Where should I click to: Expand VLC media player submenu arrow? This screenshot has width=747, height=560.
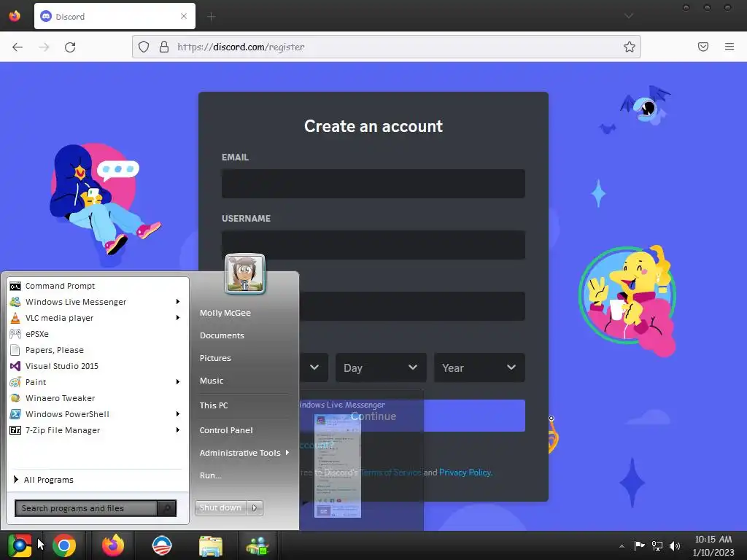click(178, 318)
